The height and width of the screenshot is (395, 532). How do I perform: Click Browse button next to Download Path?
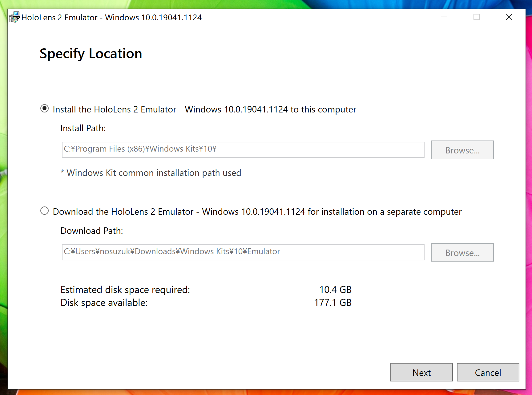(462, 253)
